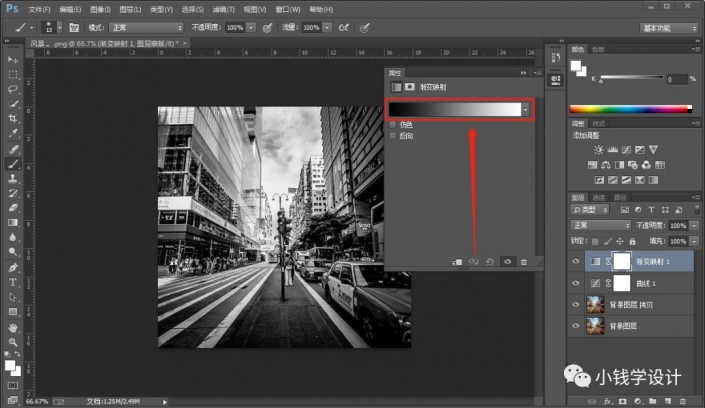Select the Move tool
The height and width of the screenshot is (408, 705).
click(13, 59)
